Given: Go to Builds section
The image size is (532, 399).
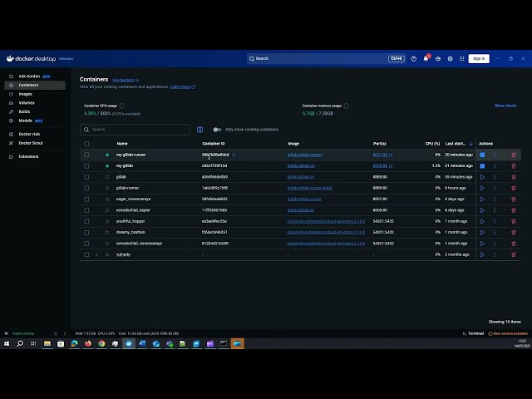Looking at the screenshot, I should [x=35, y=111].
